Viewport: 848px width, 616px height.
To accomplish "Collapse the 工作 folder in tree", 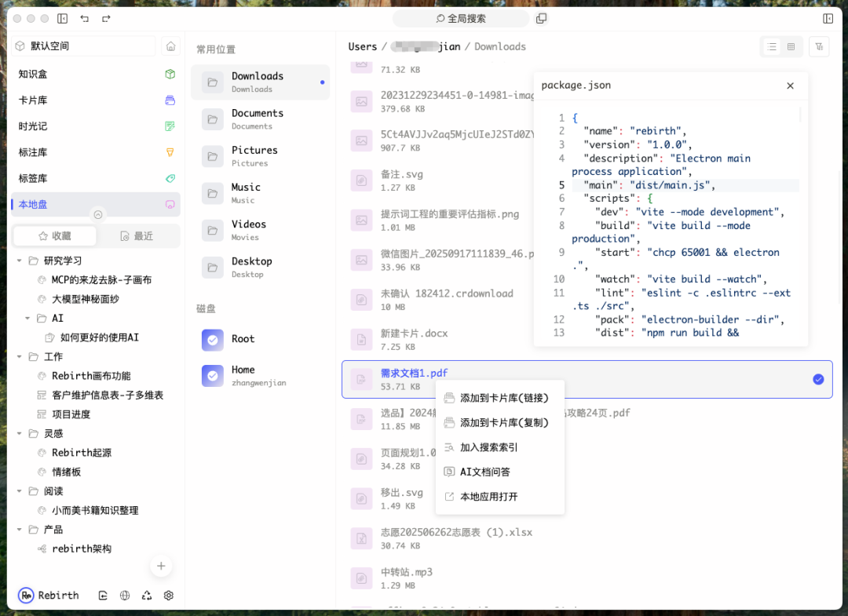I will pyautogui.click(x=19, y=357).
